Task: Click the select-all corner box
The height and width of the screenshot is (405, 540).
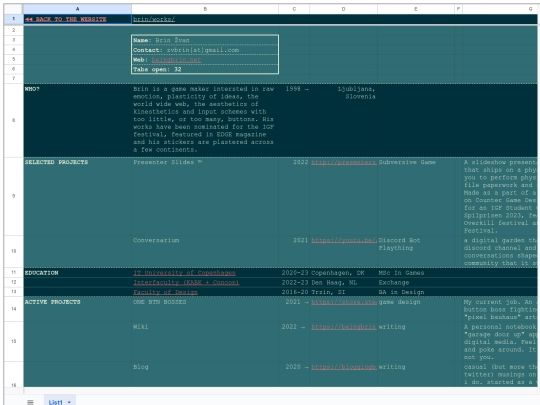Action: coord(14,9)
